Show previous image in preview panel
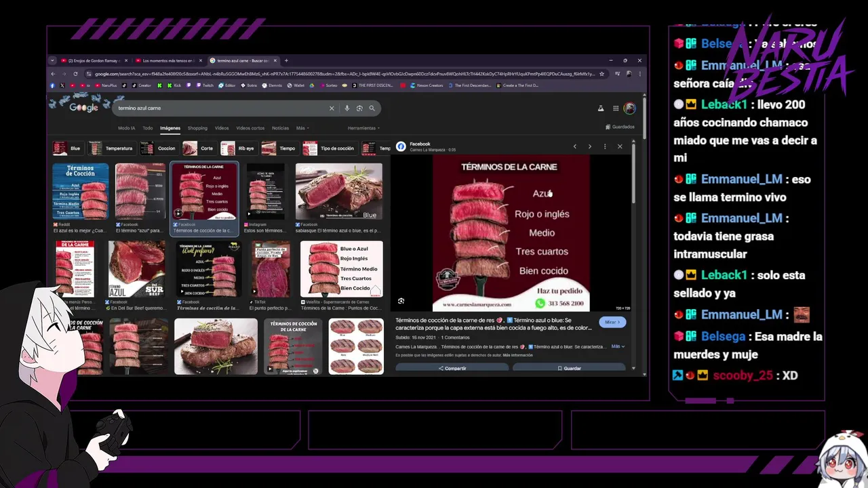This screenshot has width=868, height=488. (x=574, y=146)
